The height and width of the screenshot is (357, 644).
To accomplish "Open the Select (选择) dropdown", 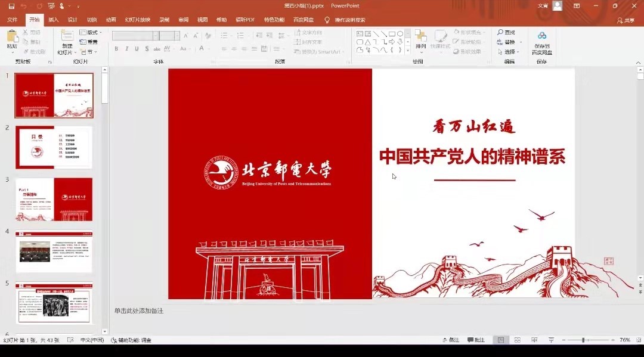I will coord(509,52).
